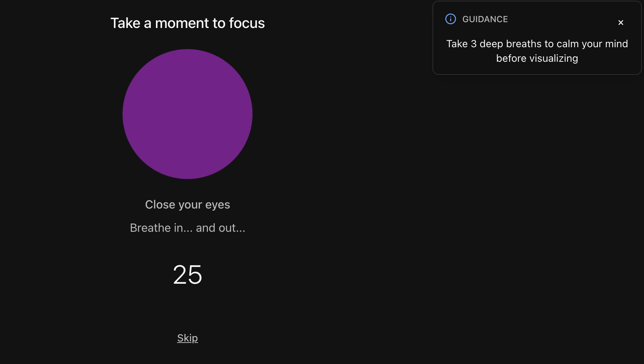Click the blue info icon beside GUIDANCE
This screenshot has height=364, width=644.
point(451,19)
